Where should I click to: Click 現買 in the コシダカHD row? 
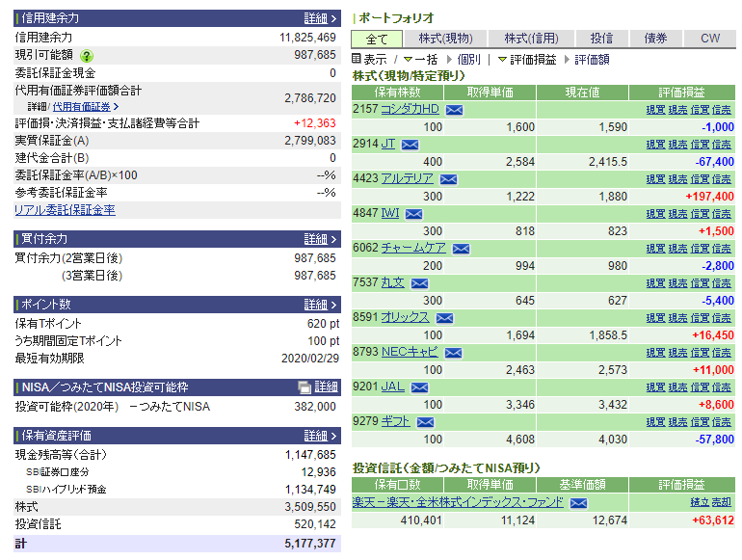pyautogui.click(x=656, y=110)
